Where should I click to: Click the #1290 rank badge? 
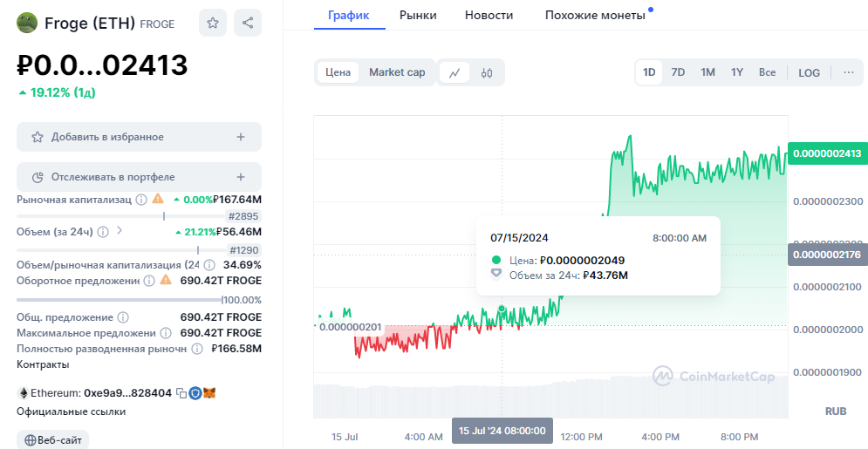point(243,250)
